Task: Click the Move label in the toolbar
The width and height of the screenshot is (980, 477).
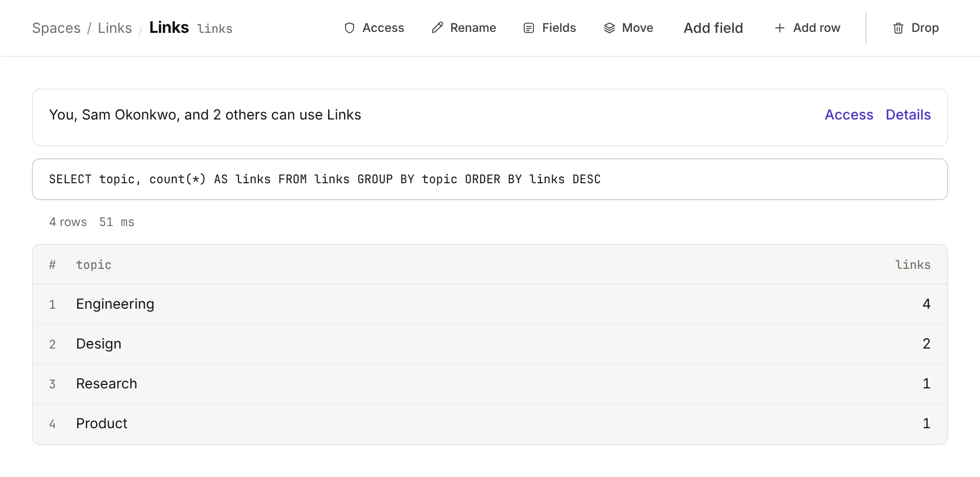Action: point(637,28)
